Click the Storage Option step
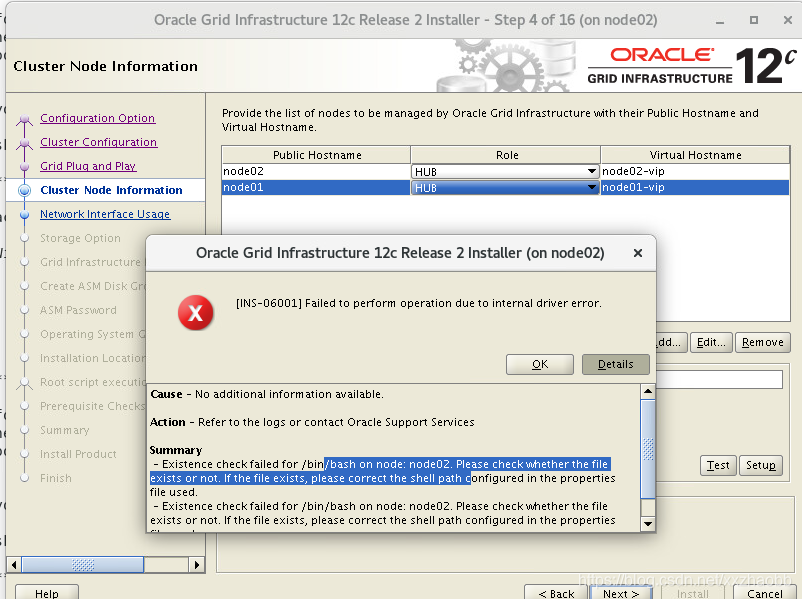The height and width of the screenshot is (599, 802). (x=80, y=238)
